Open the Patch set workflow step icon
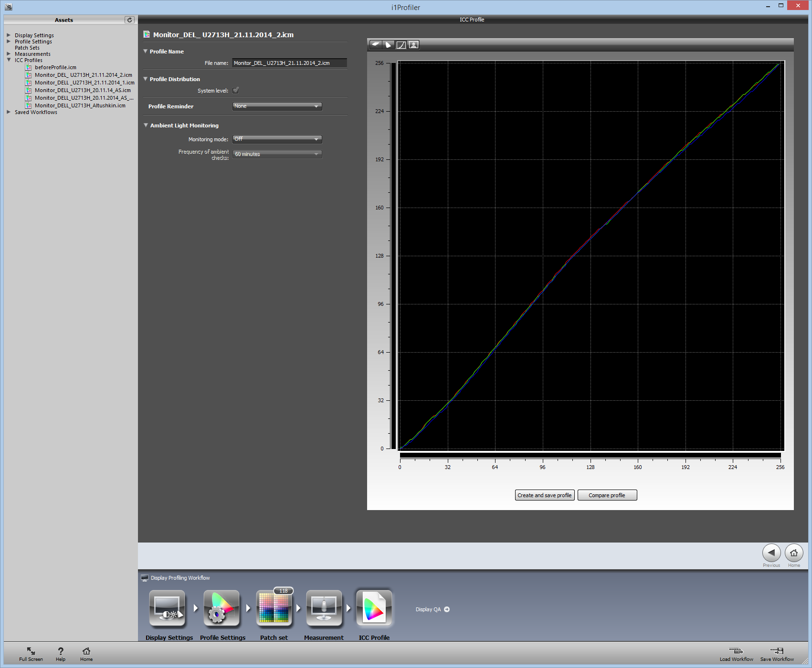The width and height of the screenshot is (812, 668). (x=274, y=608)
